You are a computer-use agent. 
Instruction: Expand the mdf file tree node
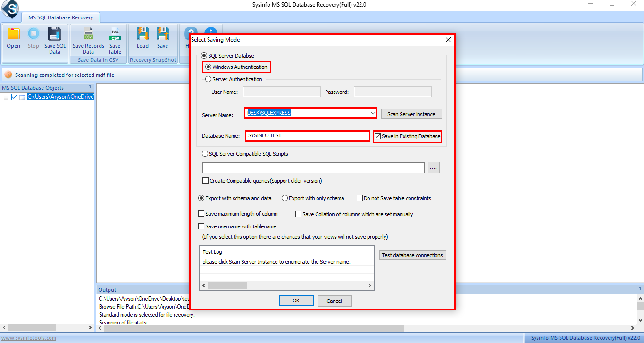point(6,98)
